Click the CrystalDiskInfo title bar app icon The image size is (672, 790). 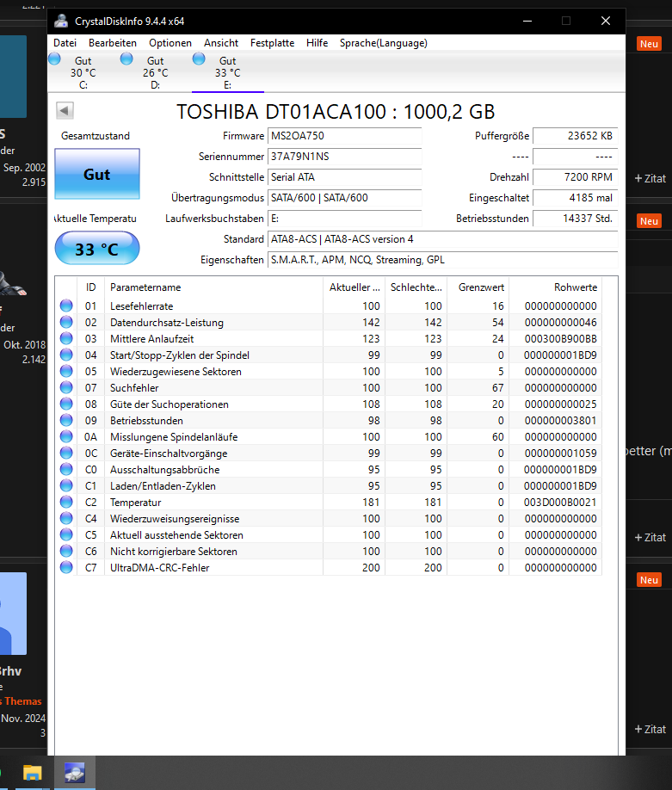[x=61, y=21]
